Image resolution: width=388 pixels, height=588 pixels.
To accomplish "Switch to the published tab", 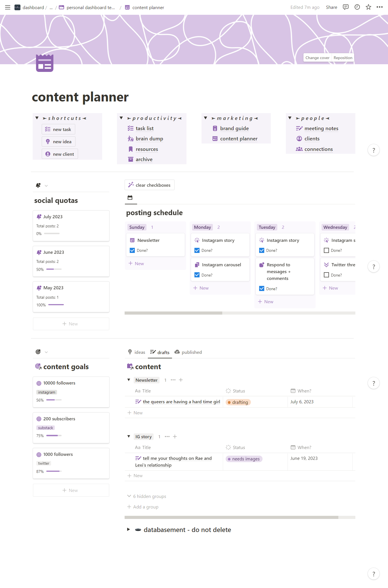I will point(188,352).
